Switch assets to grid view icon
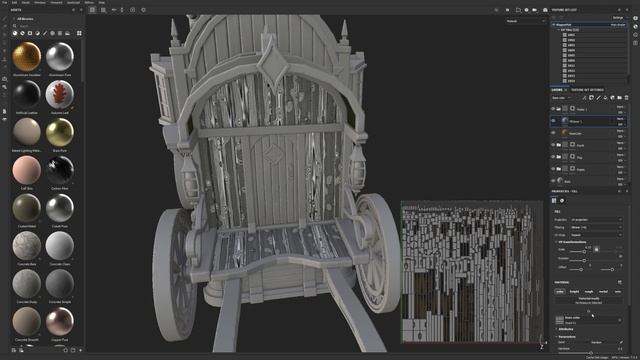Screen dimensions: 640x360 (x=79, y=33)
